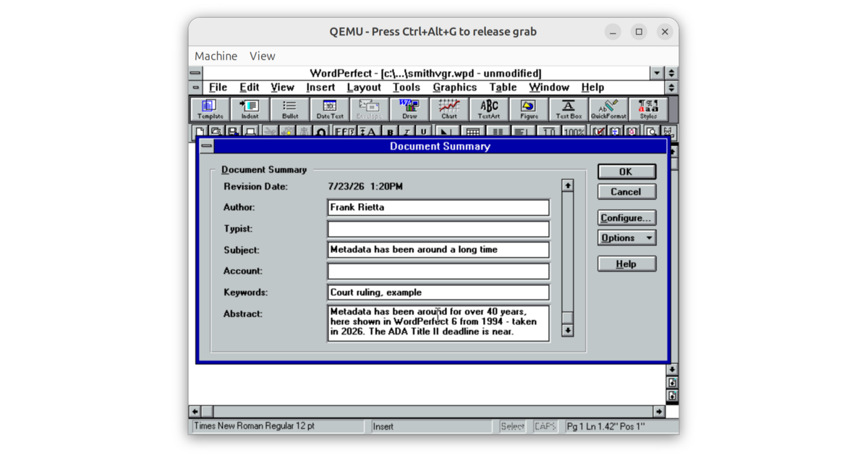Open the Document Summary control menu box
The image size is (868, 456).
click(207, 146)
